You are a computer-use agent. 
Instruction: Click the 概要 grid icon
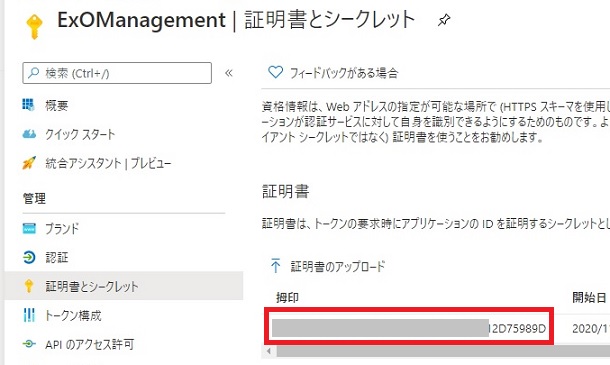pos(28,104)
